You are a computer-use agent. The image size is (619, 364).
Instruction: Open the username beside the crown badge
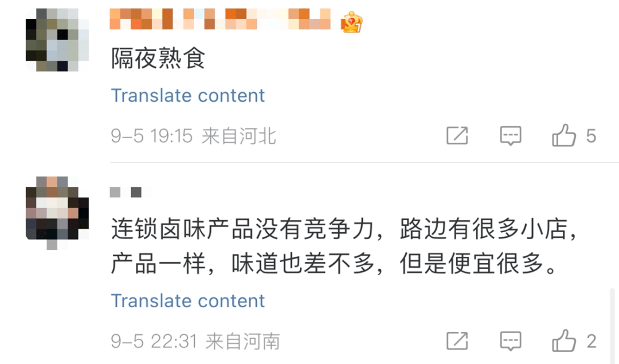click(221, 19)
